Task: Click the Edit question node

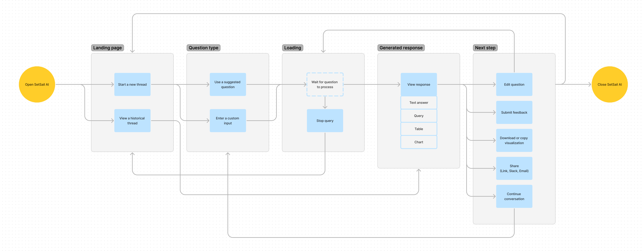Action: coord(514,85)
